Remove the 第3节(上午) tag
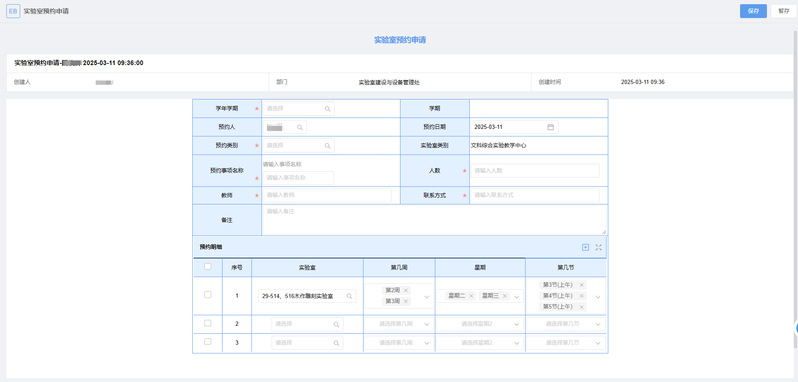 (x=582, y=285)
